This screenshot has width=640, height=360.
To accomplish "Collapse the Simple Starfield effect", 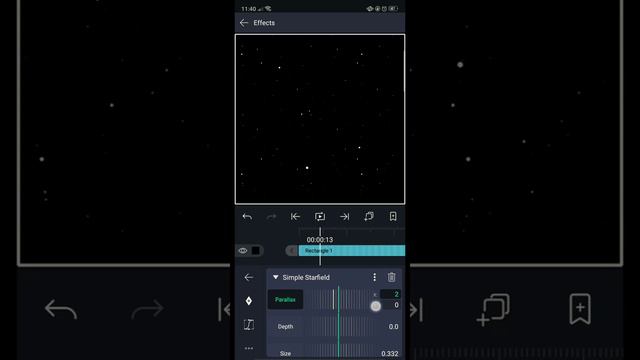I will [x=276, y=277].
